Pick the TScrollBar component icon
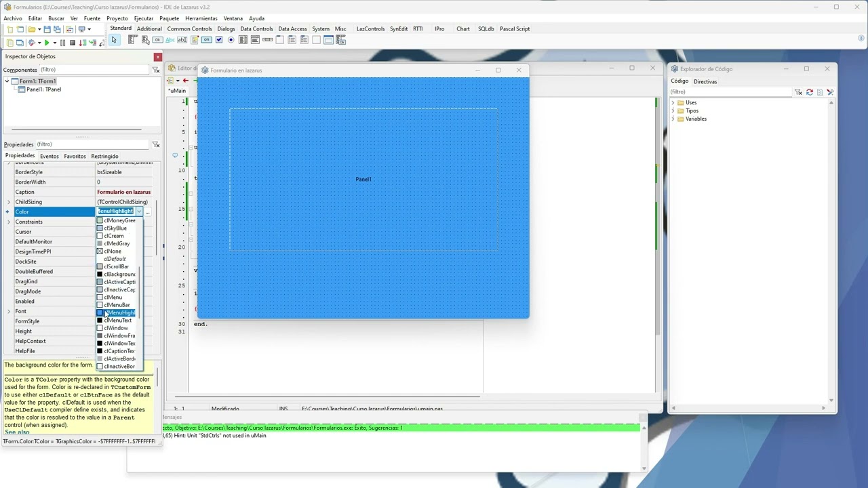Screen dimensions: 868x488 click(267, 40)
